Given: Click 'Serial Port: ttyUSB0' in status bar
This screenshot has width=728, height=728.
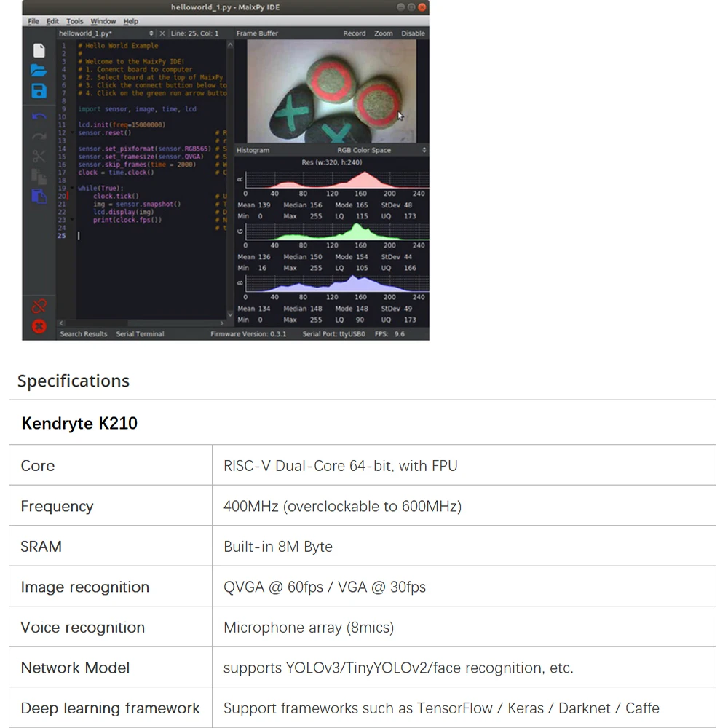Looking at the screenshot, I should click(334, 334).
